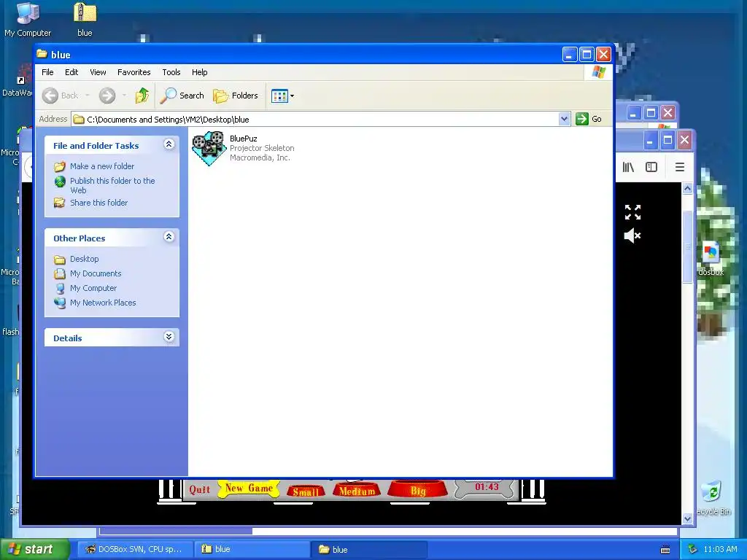Switch to the blue folder taskbar item
The width and height of the screenshot is (747, 560).
coord(369,549)
